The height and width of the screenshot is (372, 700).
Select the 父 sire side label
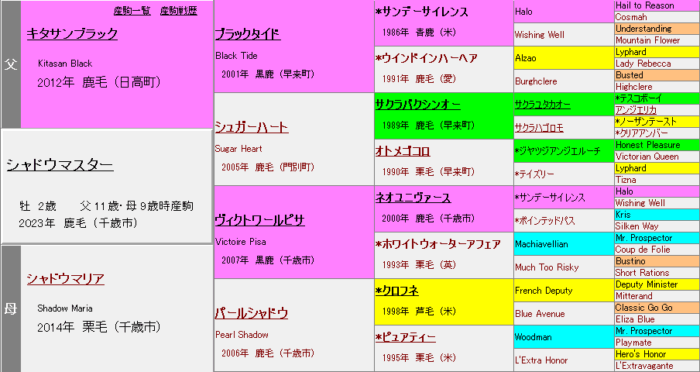click(11, 64)
